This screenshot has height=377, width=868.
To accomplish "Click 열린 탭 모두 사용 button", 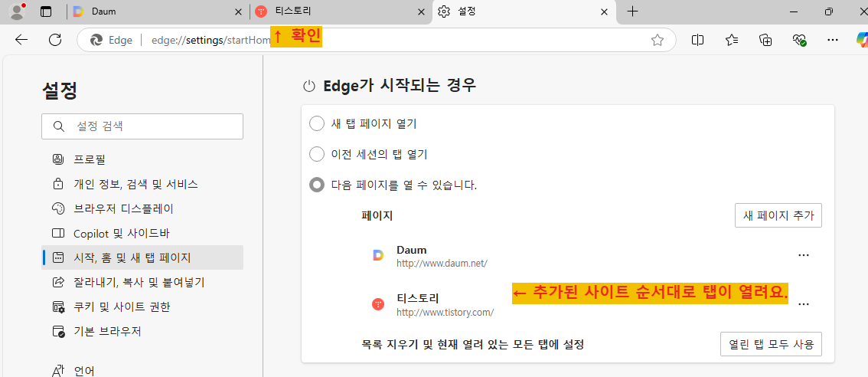I will (771, 344).
